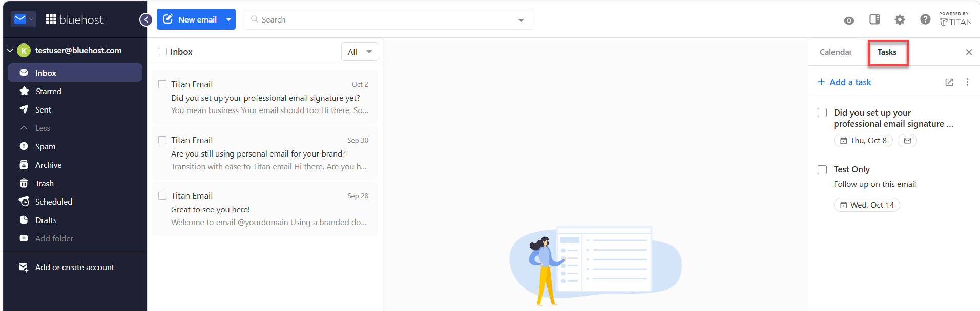Tick the checkbox for the Sep 30 email
The width and height of the screenshot is (980, 311).
click(162, 140)
